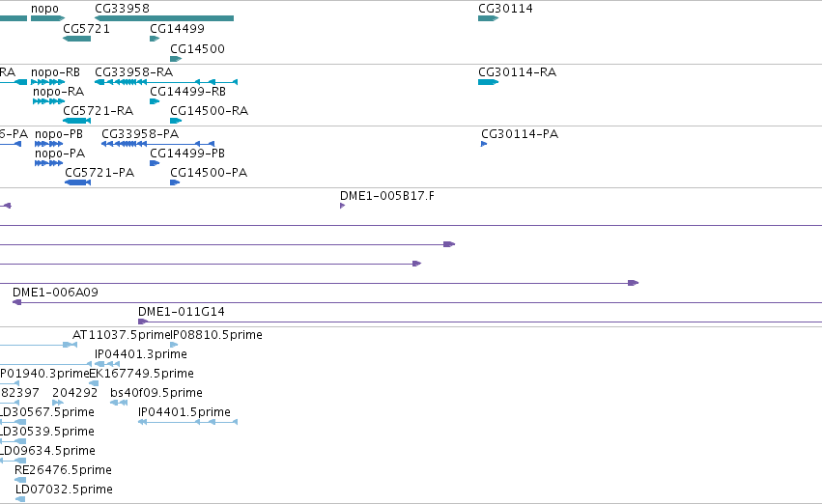
Task: Click the IP08810.5prime EST label
Action: (216, 334)
